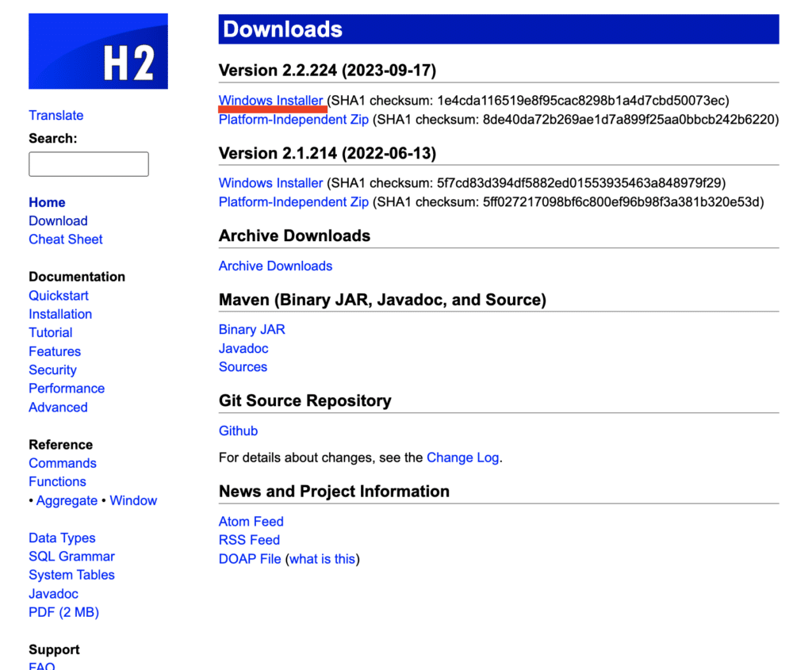
Task: Open the RSS Feed
Action: tap(249, 539)
